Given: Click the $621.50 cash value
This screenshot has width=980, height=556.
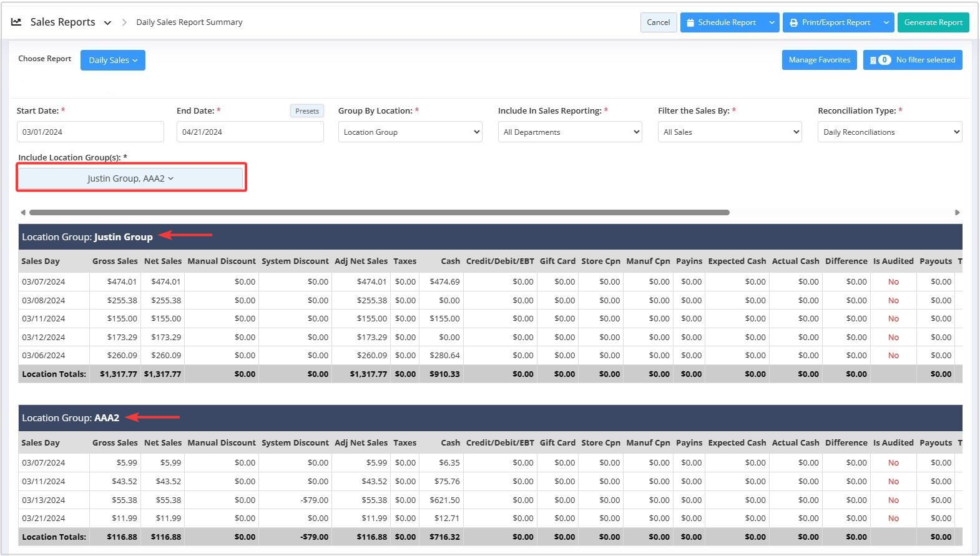Looking at the screenshot, I should (444, 500).
